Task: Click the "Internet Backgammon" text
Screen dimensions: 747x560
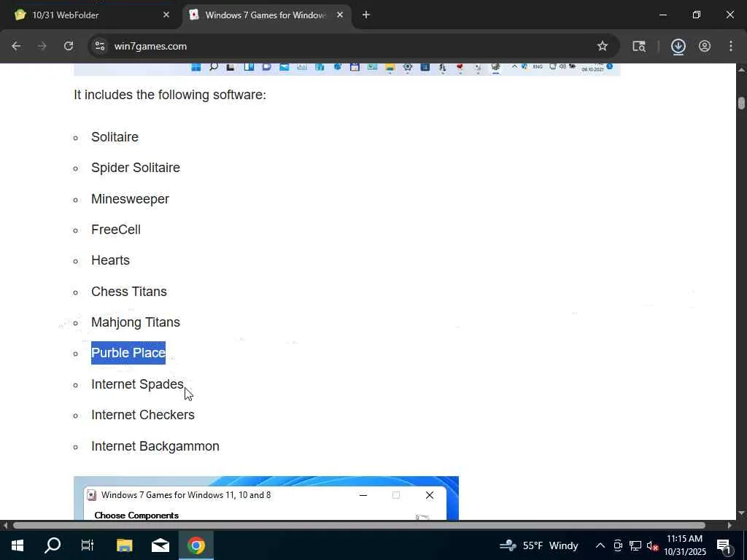Action: tap(155, 446)
